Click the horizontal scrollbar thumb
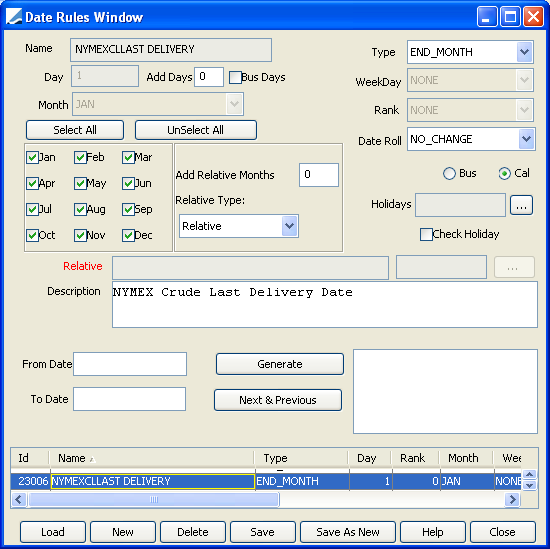 pyautogui.click(x=154, y=499)
